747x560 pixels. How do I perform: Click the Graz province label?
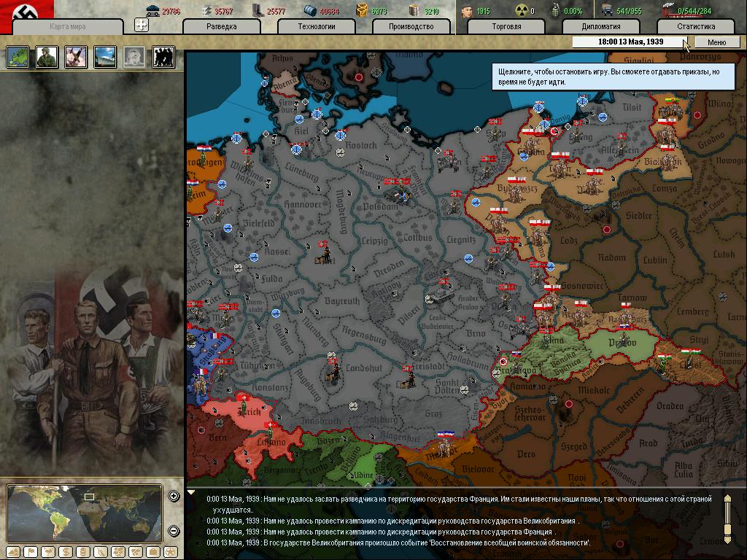[433, 414]
